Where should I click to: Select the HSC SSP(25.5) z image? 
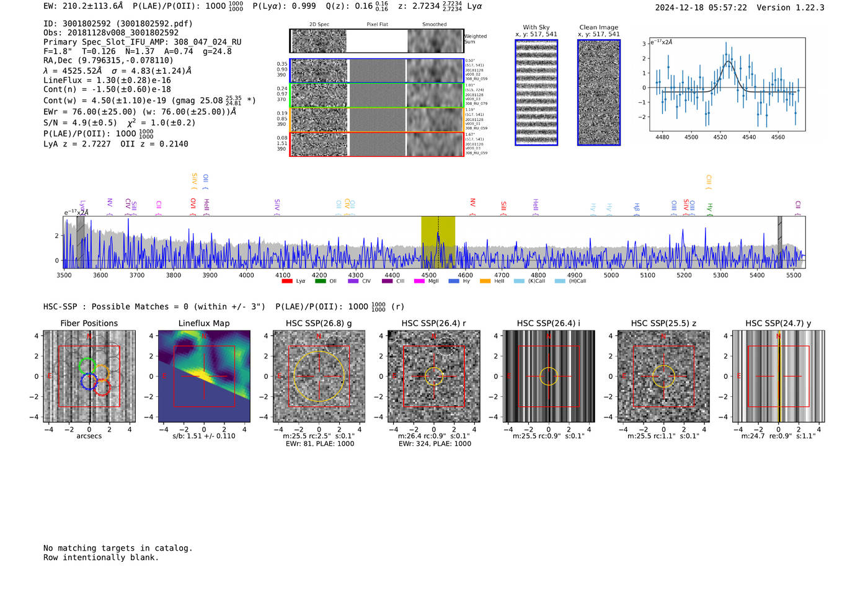[663, 376]
